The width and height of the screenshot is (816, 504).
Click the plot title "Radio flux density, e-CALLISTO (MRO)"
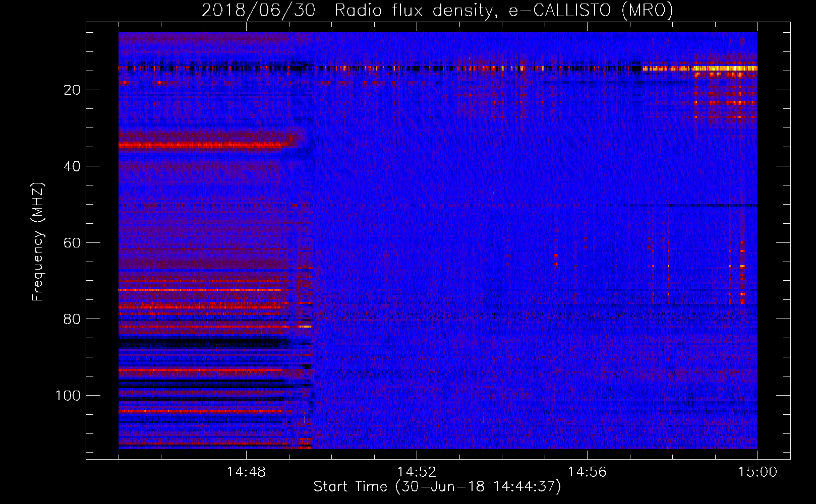(x=504, y=10)
